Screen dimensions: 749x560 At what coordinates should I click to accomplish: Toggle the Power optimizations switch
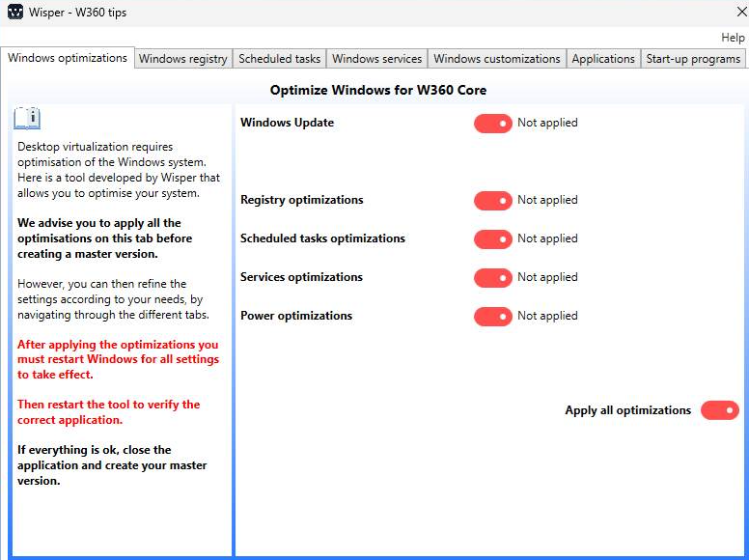click(x=492, y=317)
